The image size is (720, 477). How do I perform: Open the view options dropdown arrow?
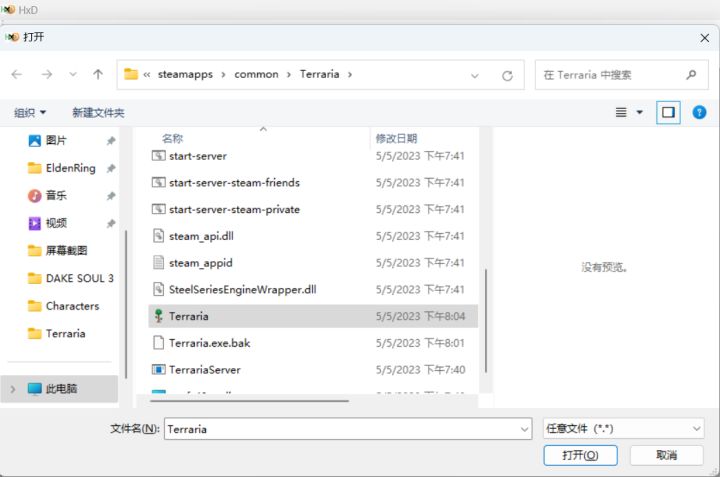click(x=639, y=112)
